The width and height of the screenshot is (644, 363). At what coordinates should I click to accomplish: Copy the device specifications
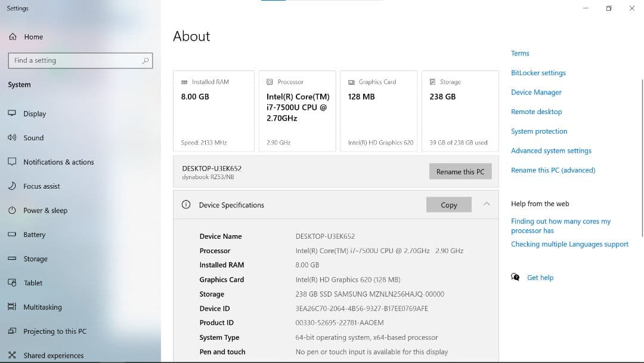click(448, 204)
